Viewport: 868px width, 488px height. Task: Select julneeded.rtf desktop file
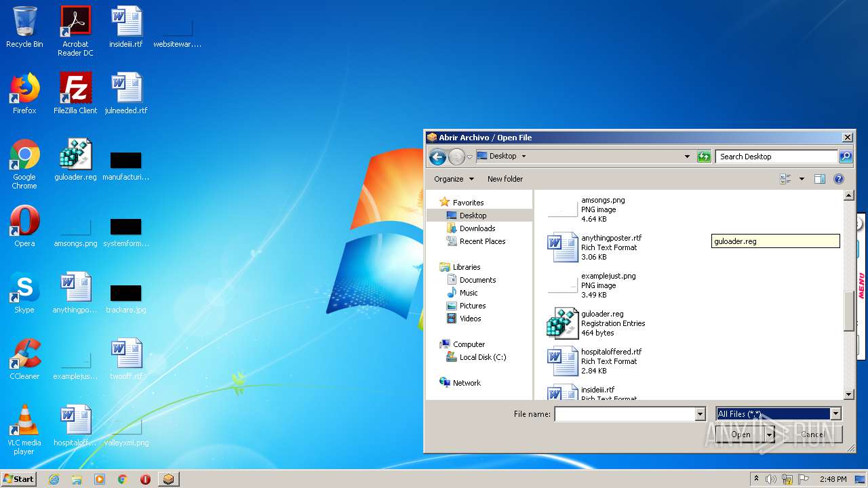126,95
